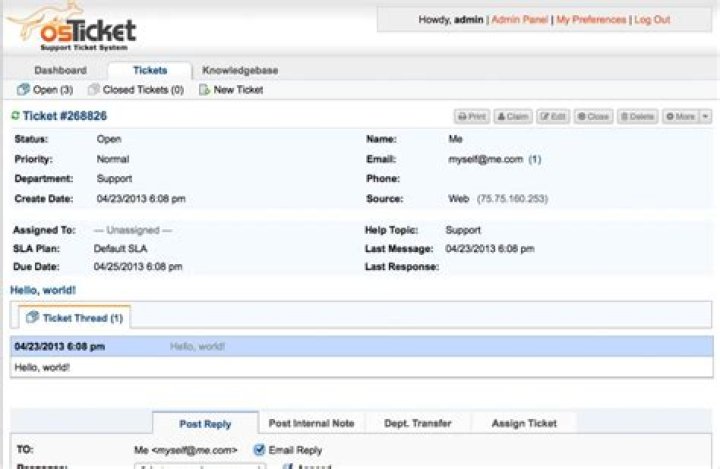Click the Help Topic value Support
The height and width of the screenshot is (469, 720).
(463, 230)
